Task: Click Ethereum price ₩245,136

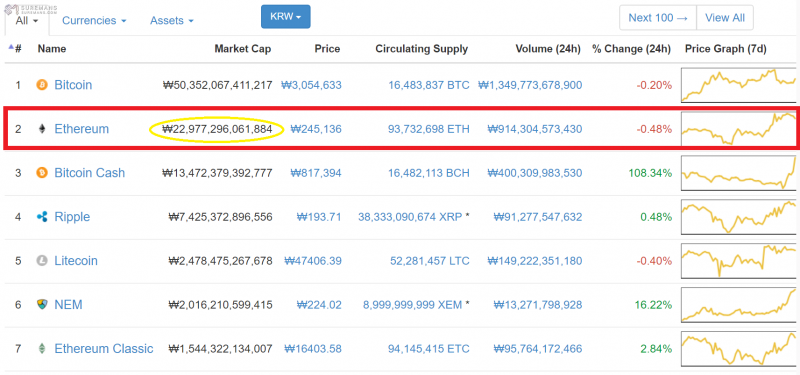Action: (x=316, y=129)
